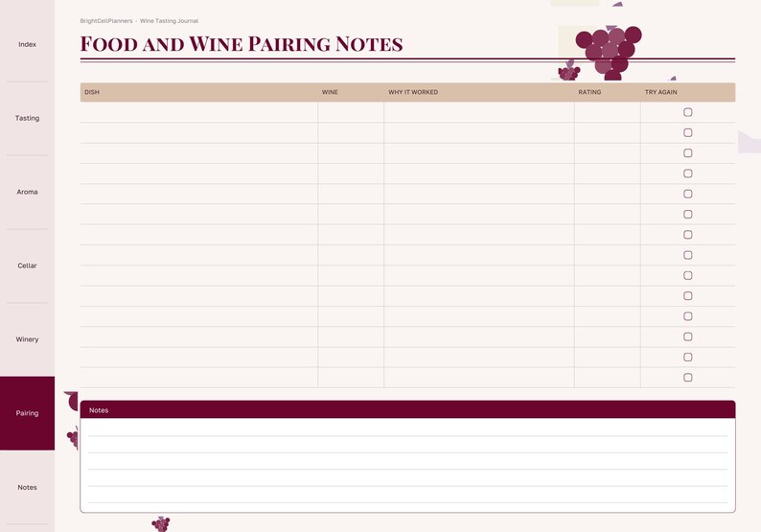Enable the fifth row Try Again checkbox

coord(688,194)
